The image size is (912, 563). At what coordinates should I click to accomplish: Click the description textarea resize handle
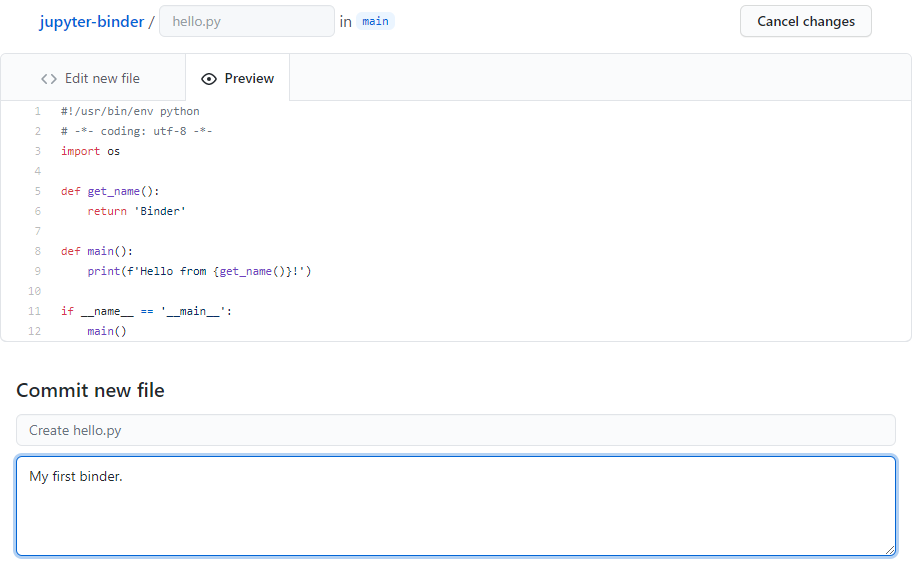click(x=889, y=549)
